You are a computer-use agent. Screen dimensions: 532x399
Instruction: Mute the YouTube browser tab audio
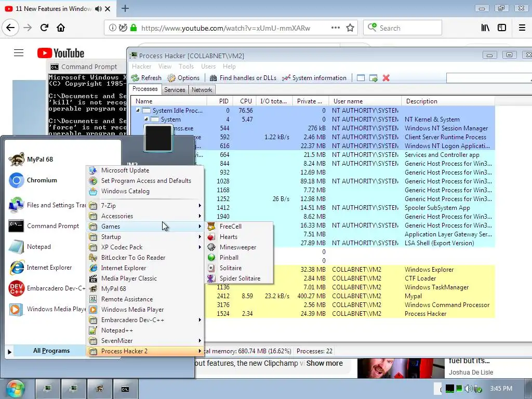[x=98, y=9]
